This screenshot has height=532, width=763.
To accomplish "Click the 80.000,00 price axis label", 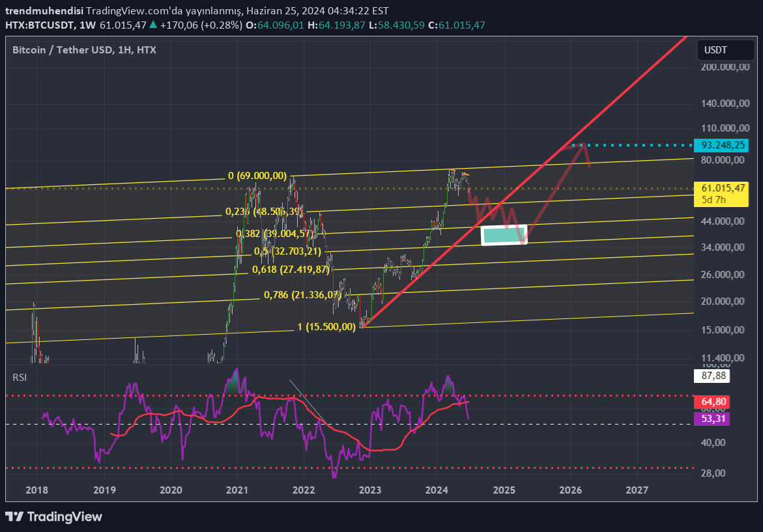I will pyautogui.click(x=723, y=160).
